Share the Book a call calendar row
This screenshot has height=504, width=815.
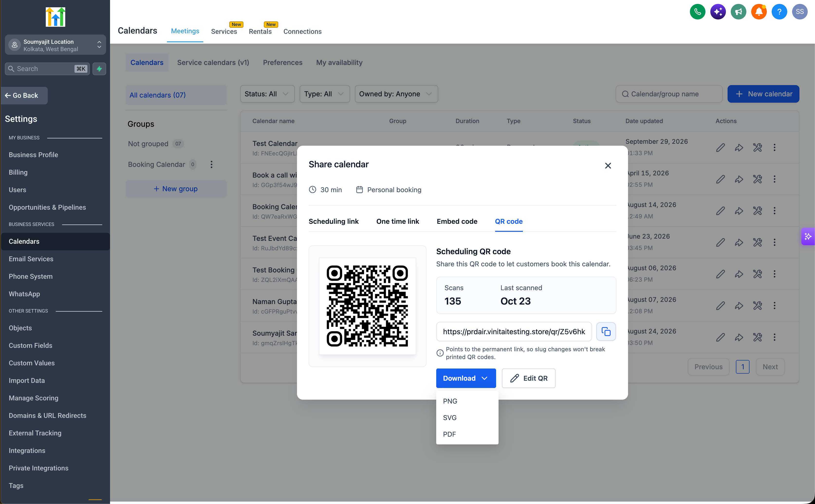click(739, 179)
